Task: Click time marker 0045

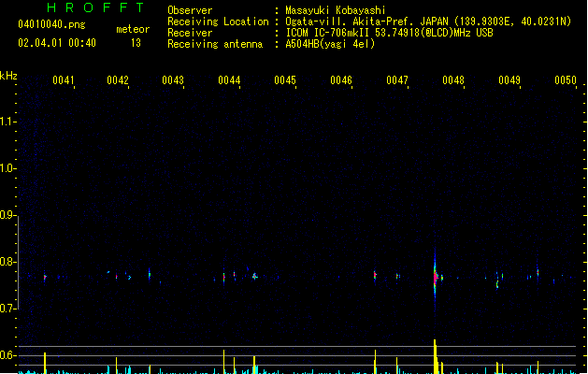Action: 285,80
